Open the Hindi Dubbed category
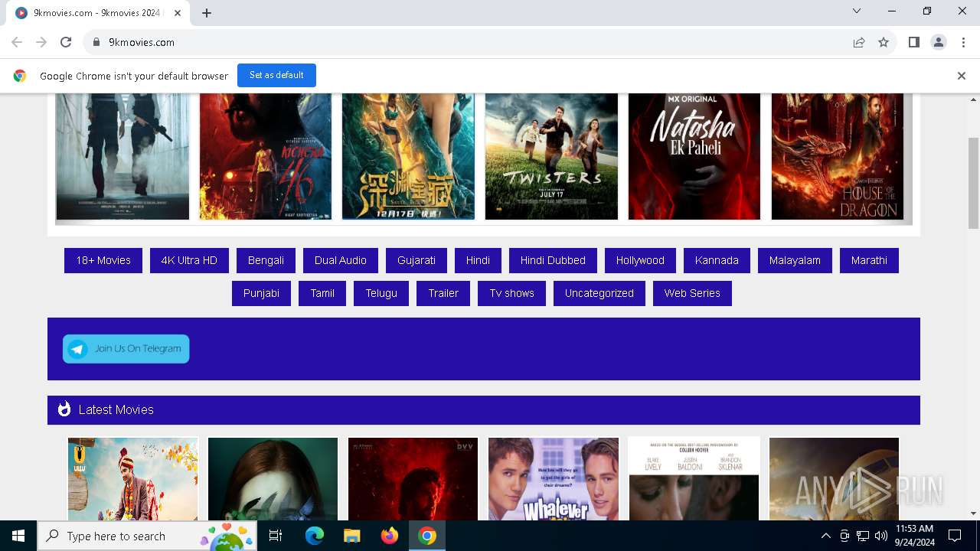Viewport: 980px width, 551px height. pyautogui.click(x=553, y=260)
